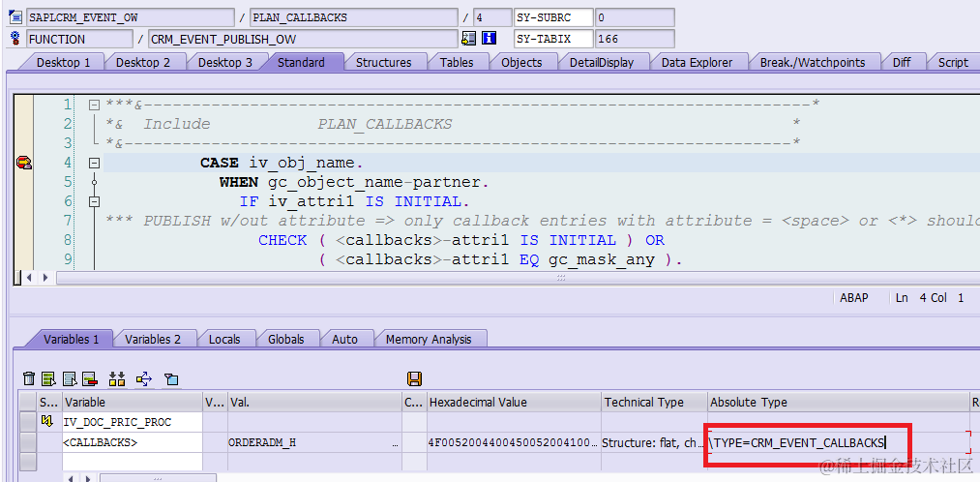Click the code editor horizontal scrollbar
The width and height of the screenshot is (980, 482).
561,277
